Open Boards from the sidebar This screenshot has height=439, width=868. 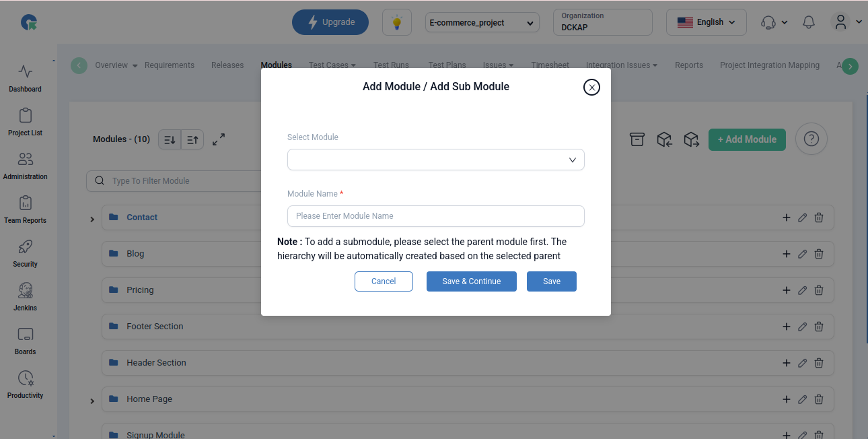25,340
